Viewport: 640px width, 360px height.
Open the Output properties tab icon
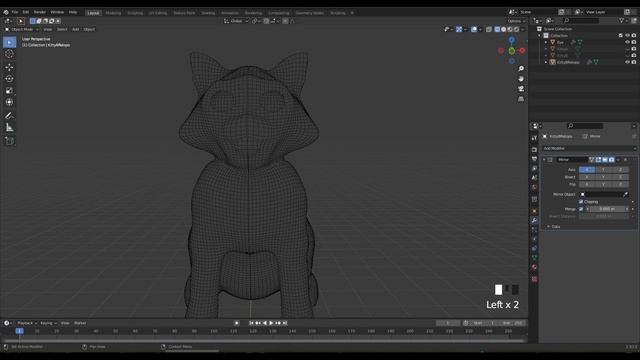pyautogui.click(x=534, y=159)
